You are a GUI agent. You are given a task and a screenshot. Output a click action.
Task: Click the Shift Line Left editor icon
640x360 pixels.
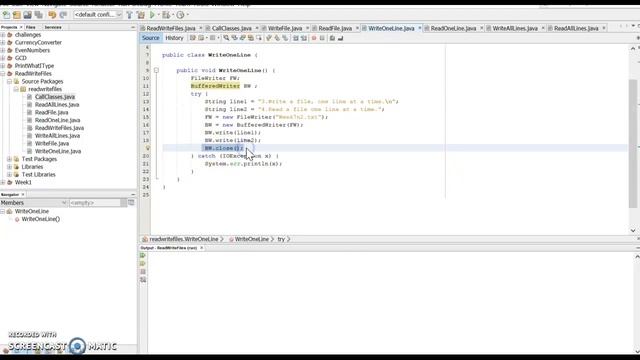(296, 38)
